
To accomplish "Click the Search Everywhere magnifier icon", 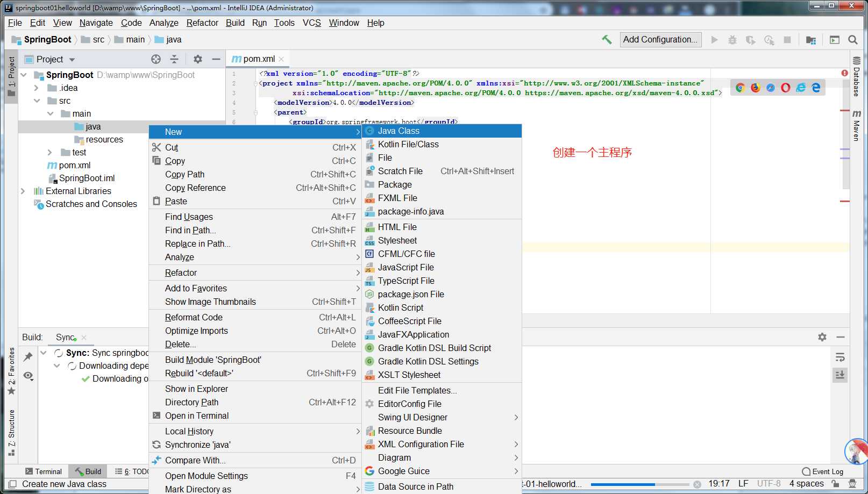I will point(852,40).
